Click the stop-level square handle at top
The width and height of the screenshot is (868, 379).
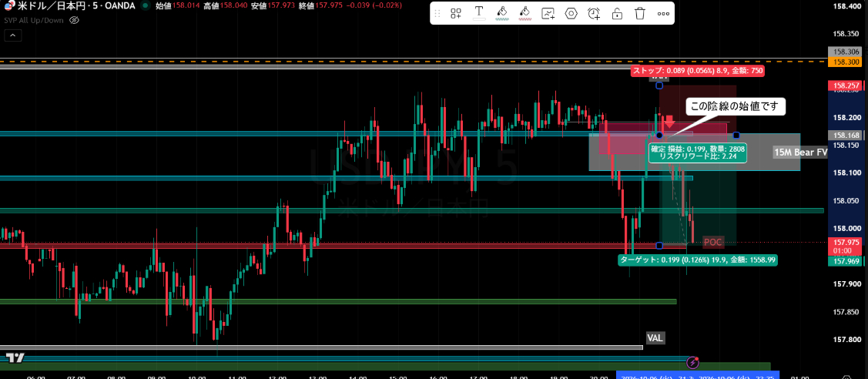click(659, 86)
